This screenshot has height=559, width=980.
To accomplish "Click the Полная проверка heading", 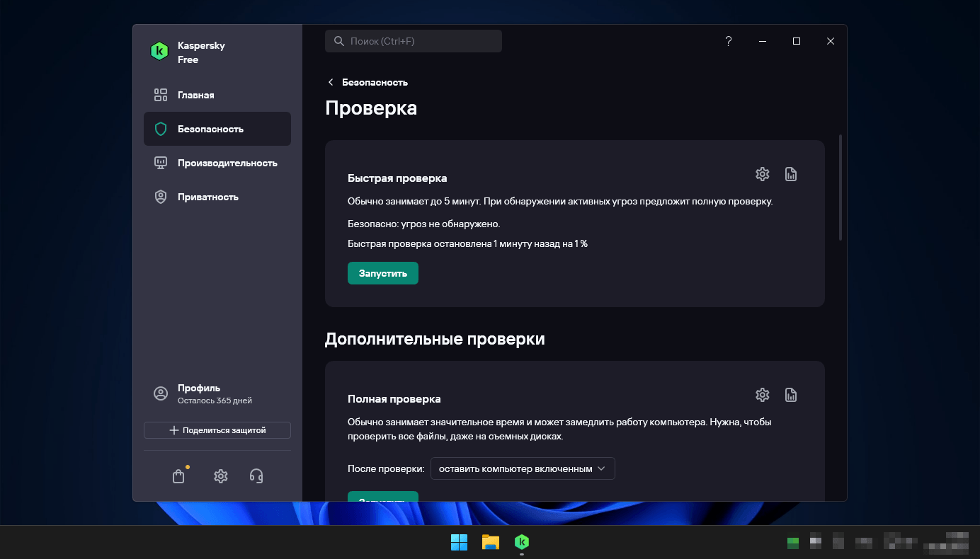I will tap(394, 399).
